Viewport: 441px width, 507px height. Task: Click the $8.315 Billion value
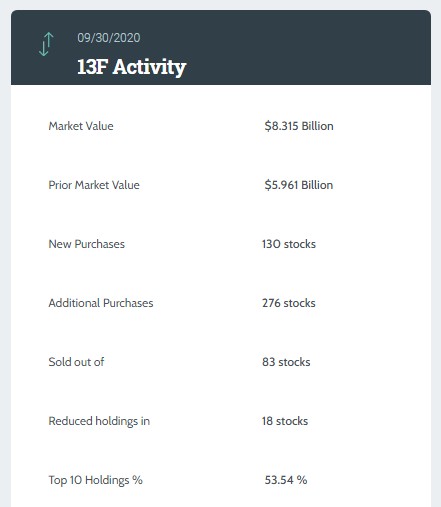[299, 126]
